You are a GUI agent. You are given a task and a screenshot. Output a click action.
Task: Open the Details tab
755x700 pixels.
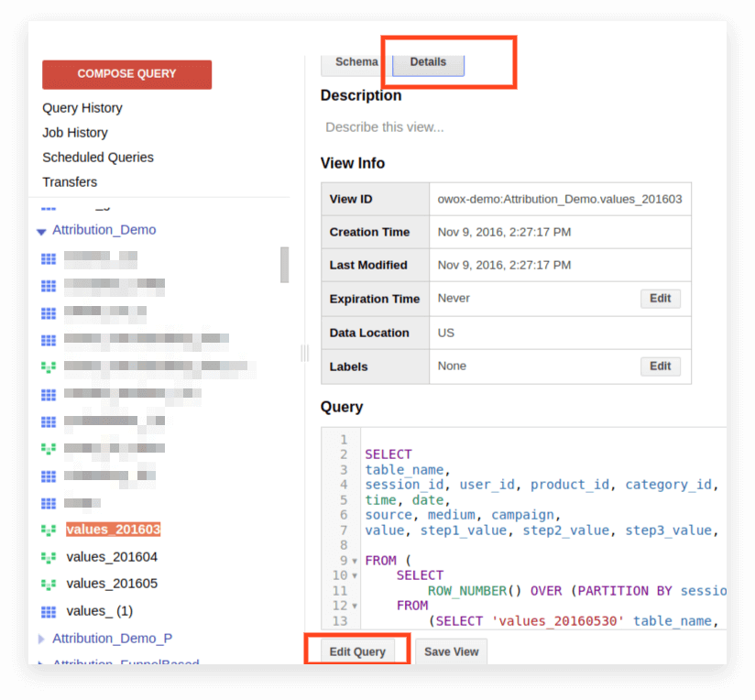(x=428, y=62)
